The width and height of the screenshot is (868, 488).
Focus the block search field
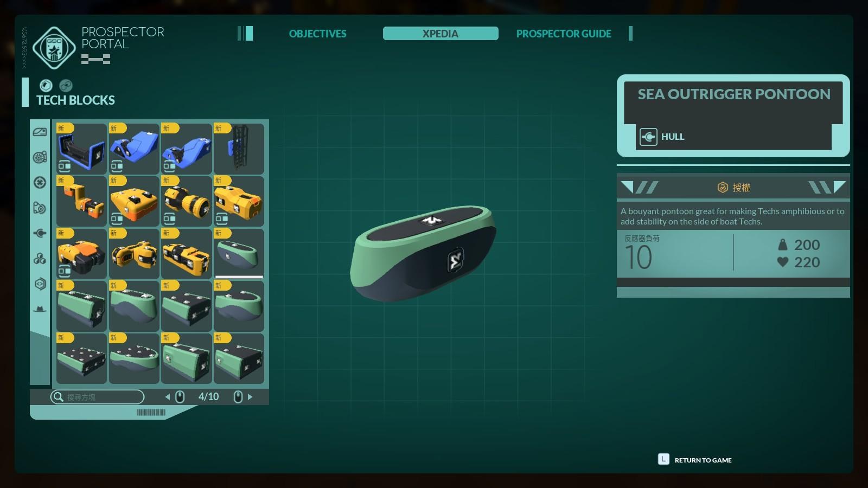tap(98, 397)
